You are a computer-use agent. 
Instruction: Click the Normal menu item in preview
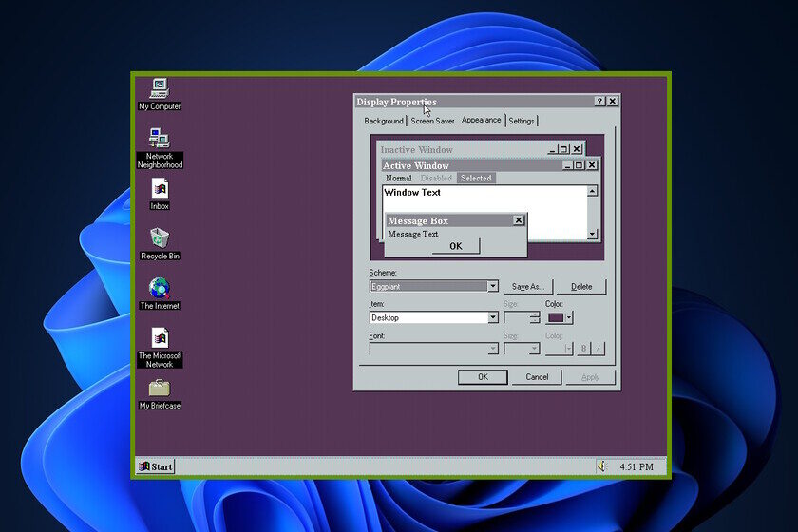(398, 179)
